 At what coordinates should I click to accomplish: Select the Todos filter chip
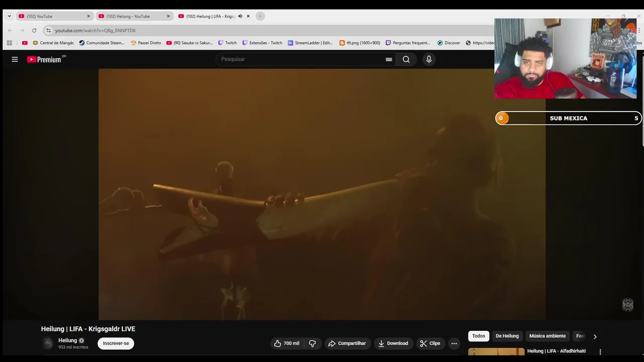478,336
